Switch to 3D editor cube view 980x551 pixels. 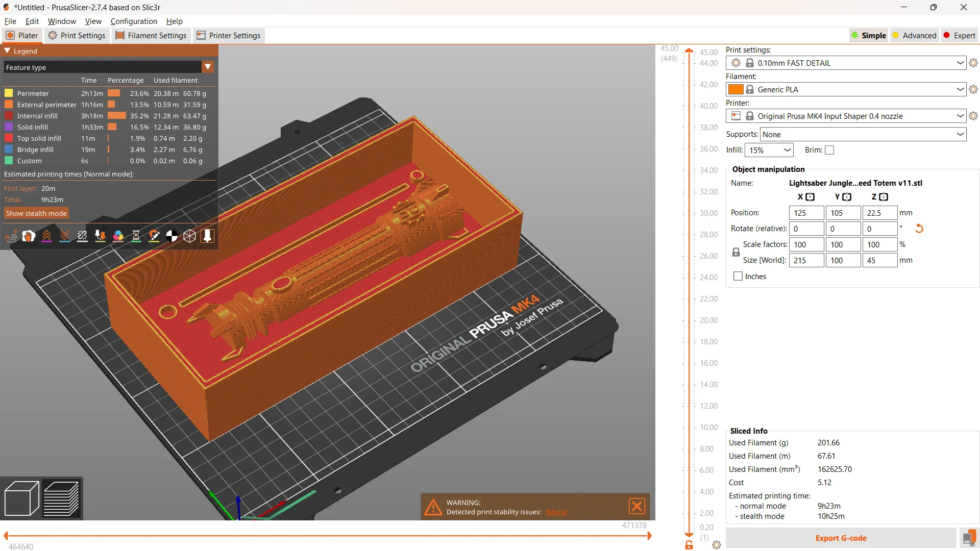(x=21, y=498)
